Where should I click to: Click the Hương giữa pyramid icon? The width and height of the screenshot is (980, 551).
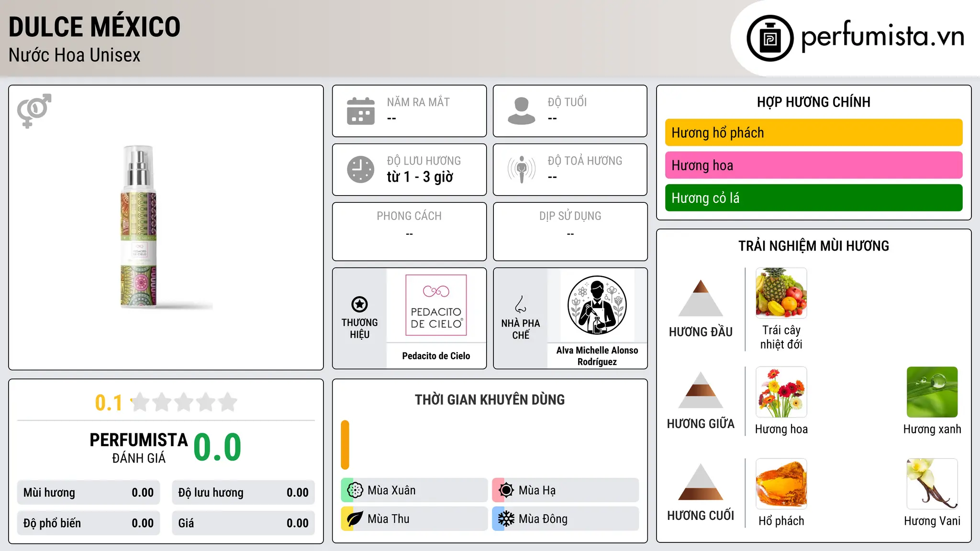click(x=701, y=390)
